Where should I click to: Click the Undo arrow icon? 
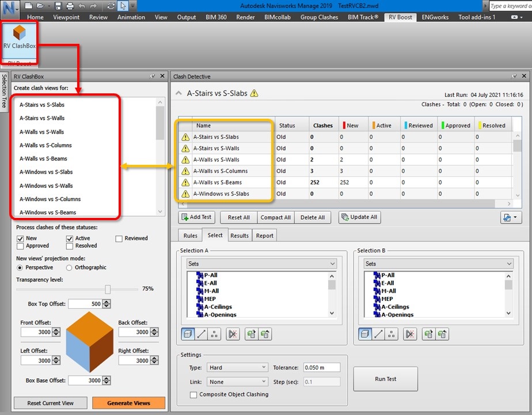point(82,6)
